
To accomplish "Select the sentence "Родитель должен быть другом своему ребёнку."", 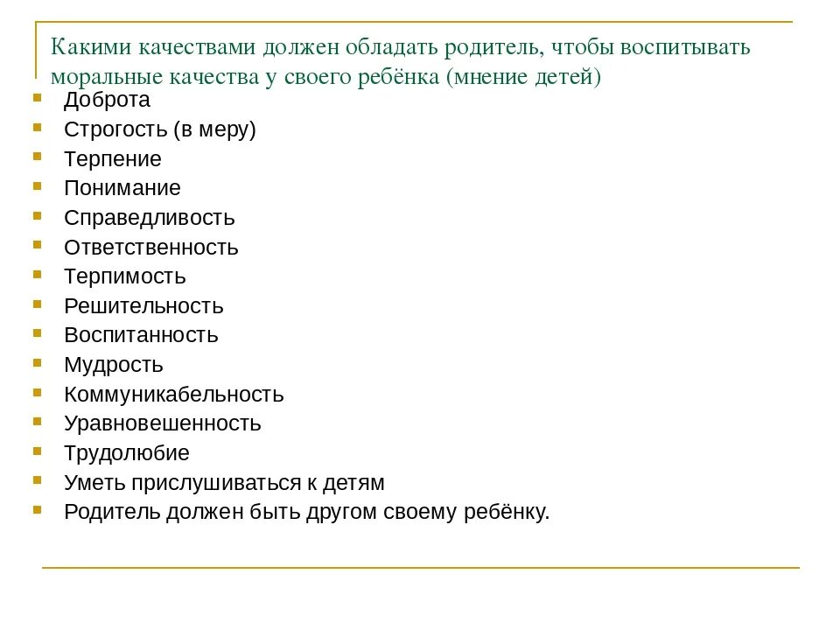I will click(x=307, y=513).
